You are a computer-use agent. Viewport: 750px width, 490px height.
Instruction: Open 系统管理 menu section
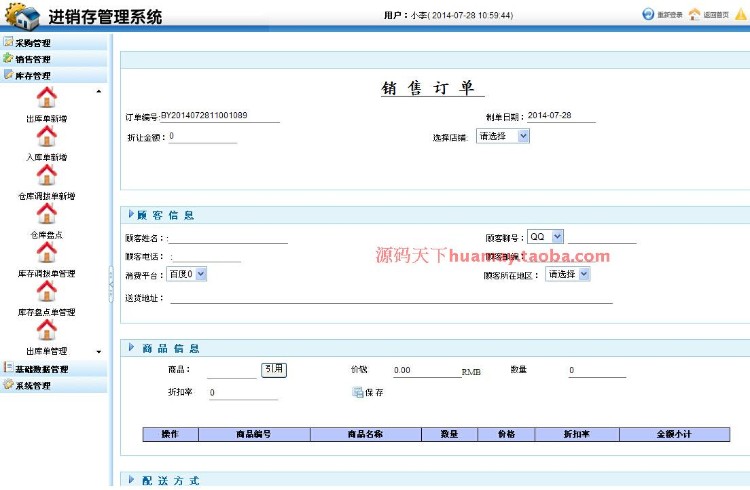click(54, 385)
